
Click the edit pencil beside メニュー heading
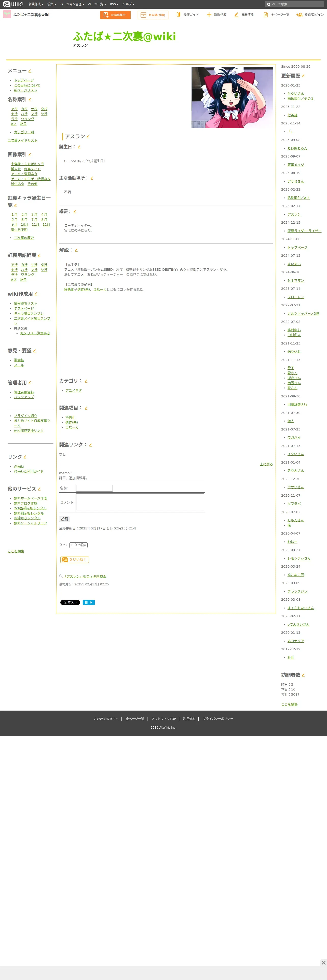coord(30,71)
